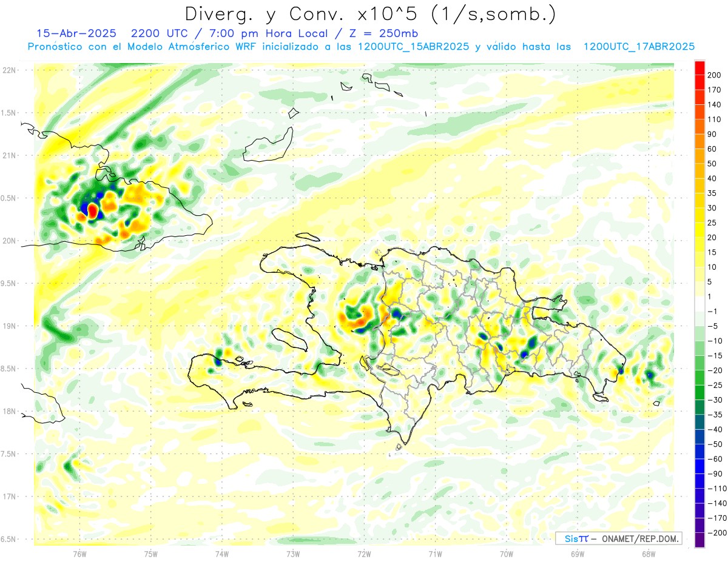Viewport: 728px width, 562px height.
Task: Click the white swatch between 1 and -1
Action: (x=699, y=304)
